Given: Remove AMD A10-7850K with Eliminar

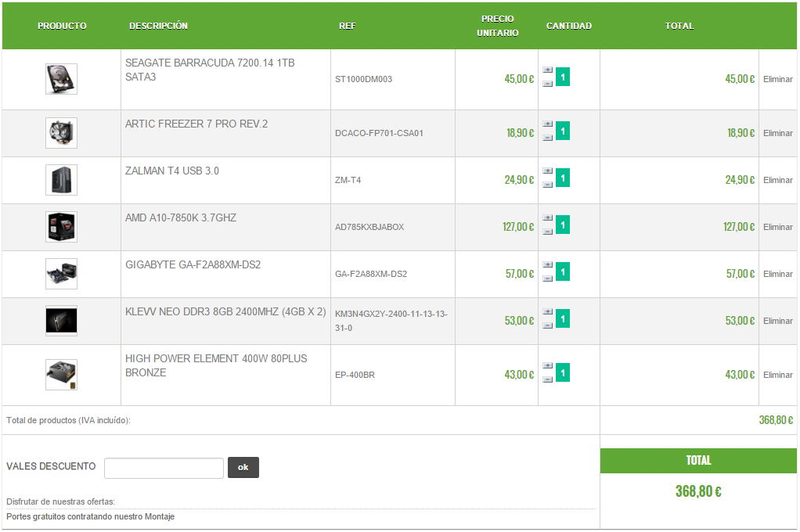Looking at the screenshot, I should point(777,227).
